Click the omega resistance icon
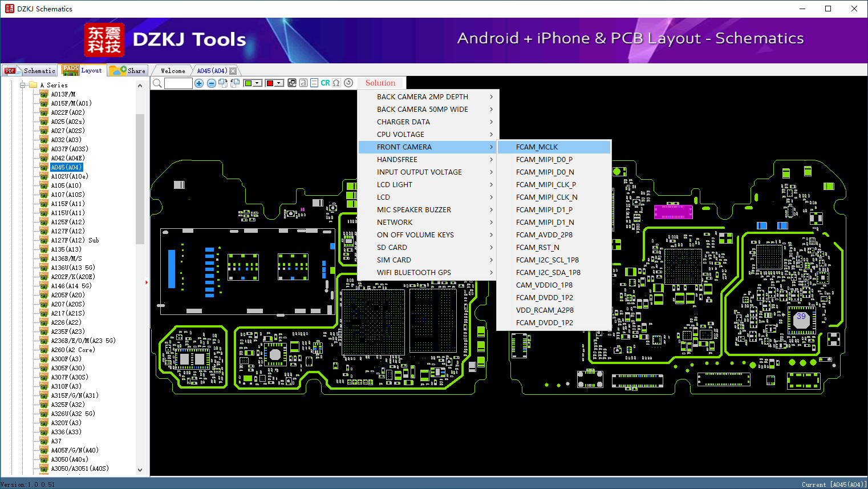This screenshot has width=868, height=489. 336,83
